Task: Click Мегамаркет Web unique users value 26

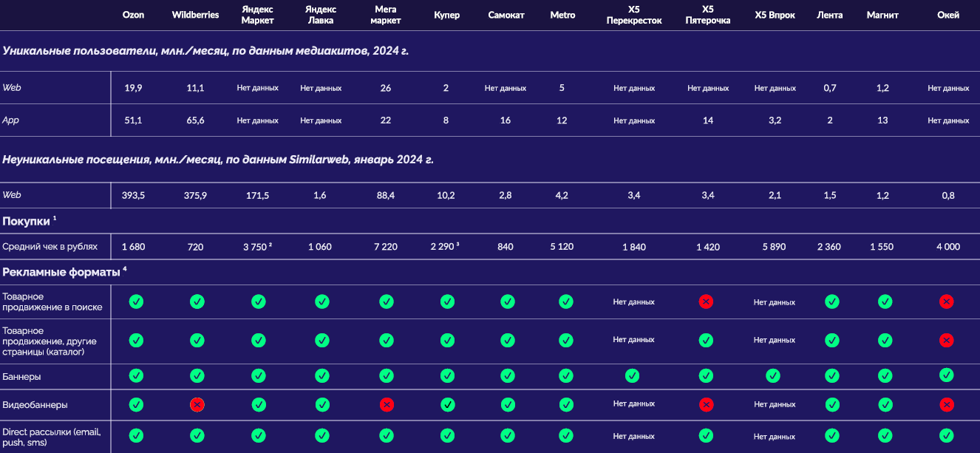Action: 386,88
